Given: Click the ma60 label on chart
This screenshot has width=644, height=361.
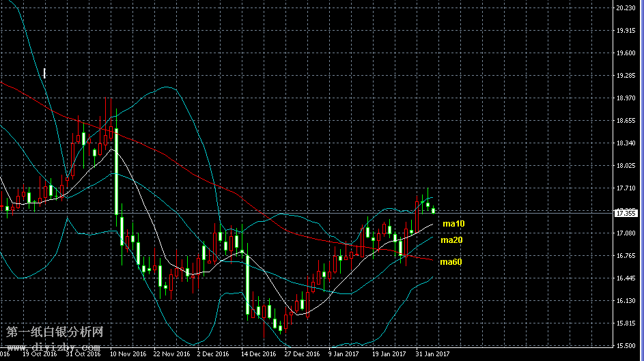Looking at the screenshot, I should [x=451, y=262].
